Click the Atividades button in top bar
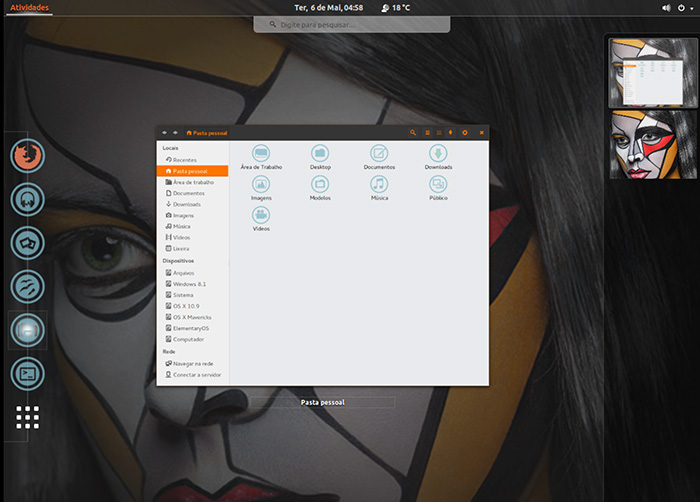 click(x=29, y=8)
